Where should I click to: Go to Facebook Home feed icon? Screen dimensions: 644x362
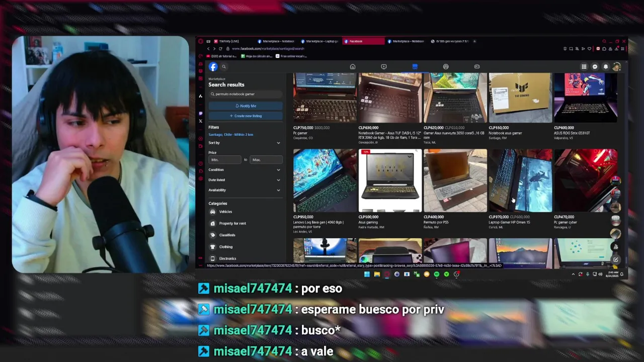tap(353, 66)
